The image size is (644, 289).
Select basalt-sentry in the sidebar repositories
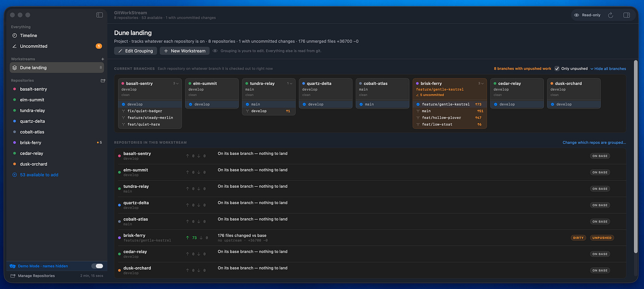click(x=57, y=89)
